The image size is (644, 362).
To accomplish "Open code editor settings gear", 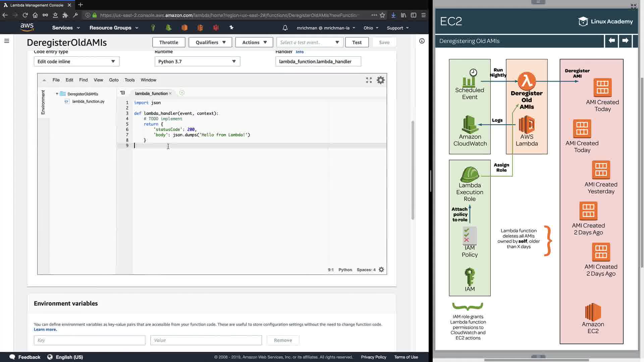I will coord(380,80).
